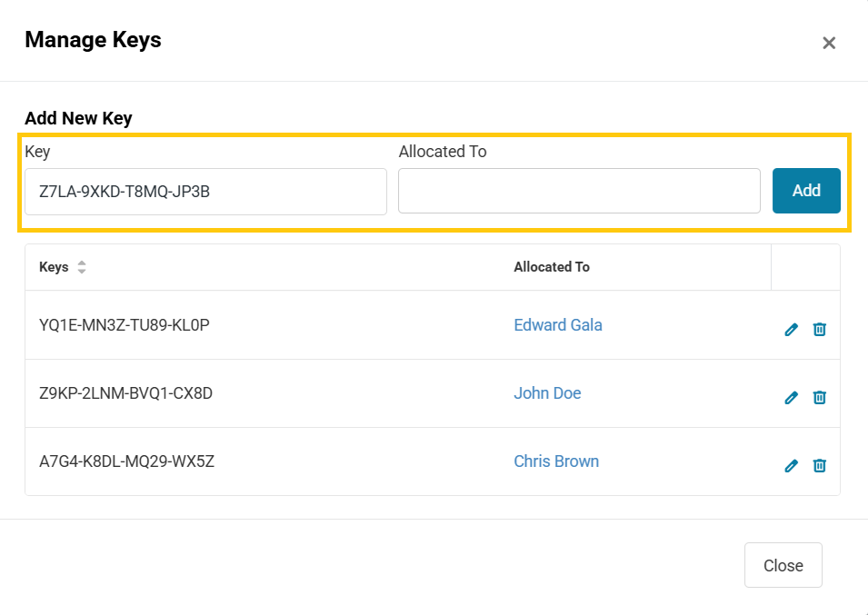Open Edward Gala's profile link
The height and width of the screenshot is (615, 868).
point(557,324)
